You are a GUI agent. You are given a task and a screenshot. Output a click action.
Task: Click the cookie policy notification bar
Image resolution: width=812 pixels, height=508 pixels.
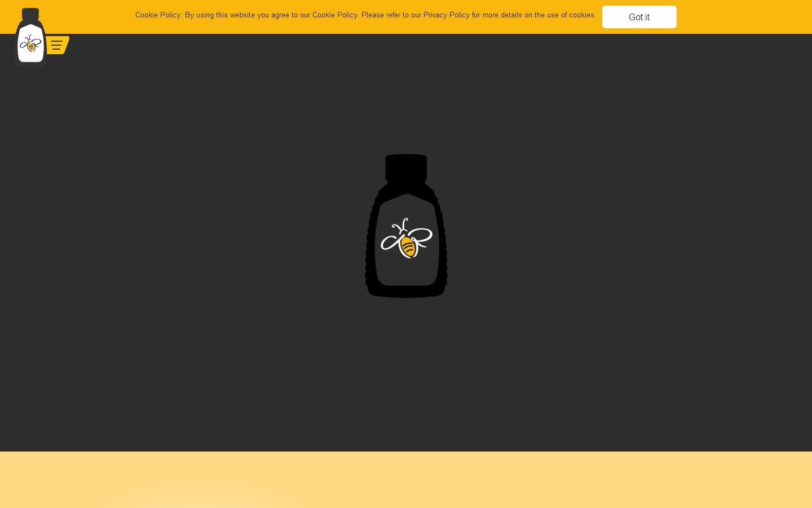point(366,15)
